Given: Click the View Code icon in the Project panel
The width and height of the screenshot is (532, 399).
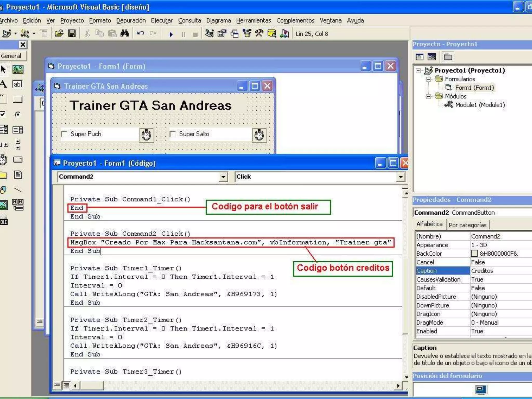Looking at the screenshot, I should (x=420, y=57).
